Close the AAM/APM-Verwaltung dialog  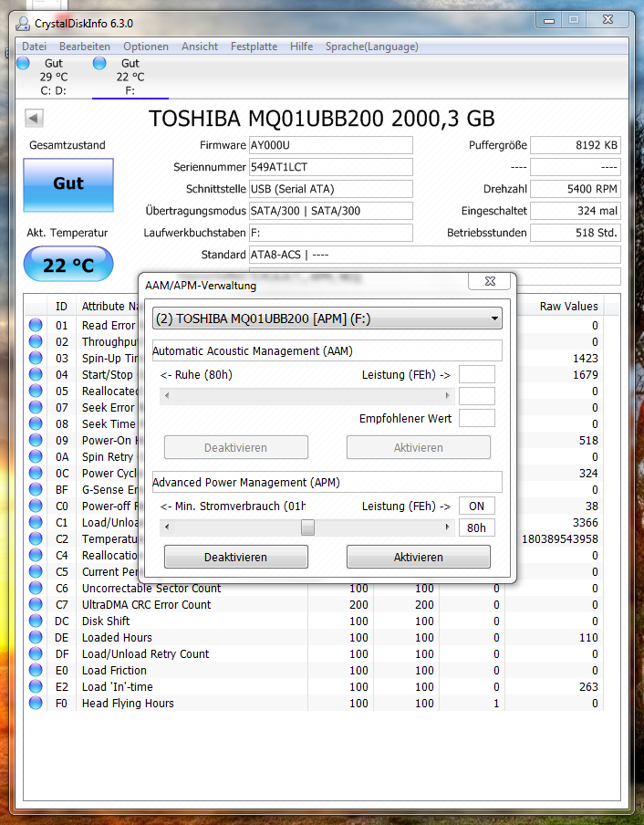pyautogui.click(x=490, y=281)
